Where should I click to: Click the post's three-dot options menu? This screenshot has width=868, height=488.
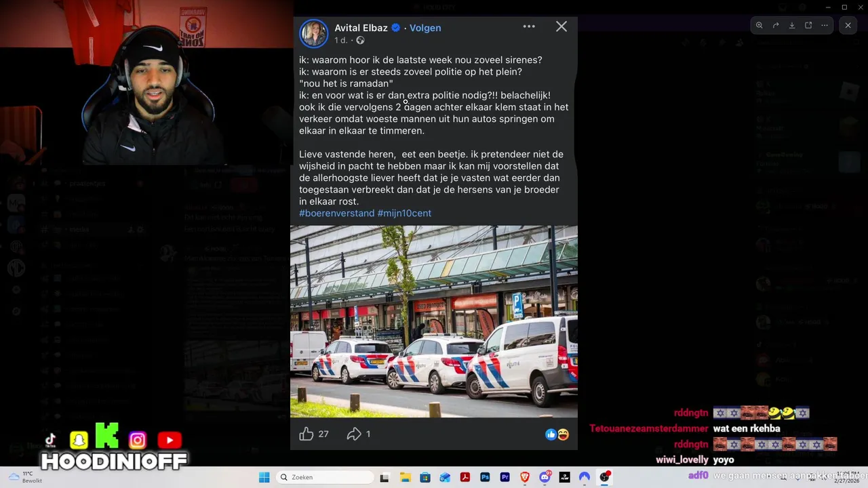pos(529,26)
